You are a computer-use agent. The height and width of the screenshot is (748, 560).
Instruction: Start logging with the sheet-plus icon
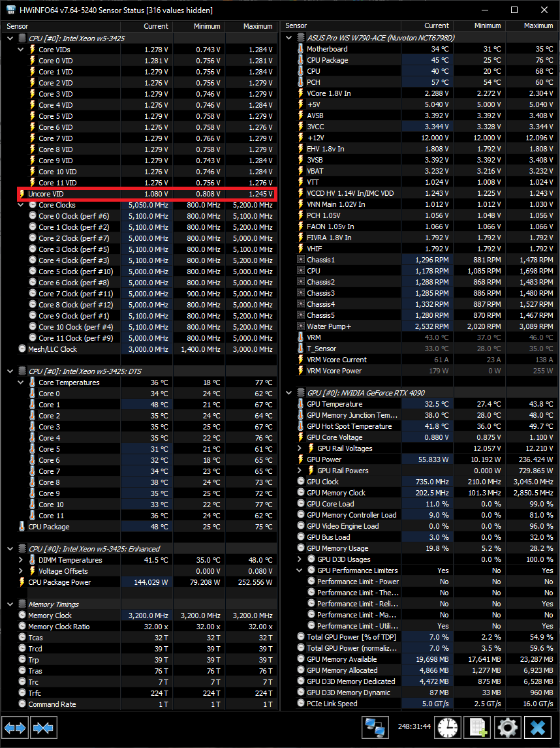coord(478,727)
